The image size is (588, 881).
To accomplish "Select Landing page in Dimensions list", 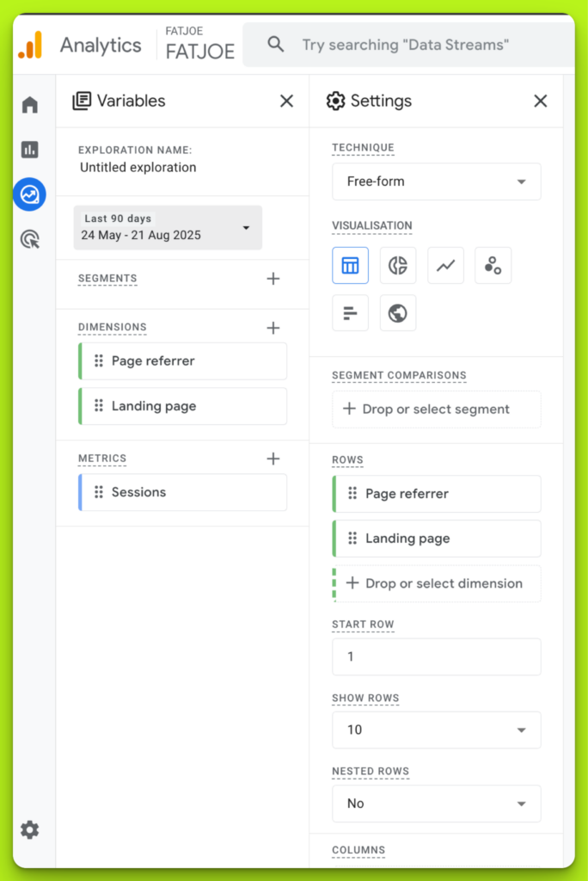I will coord(182,406).
